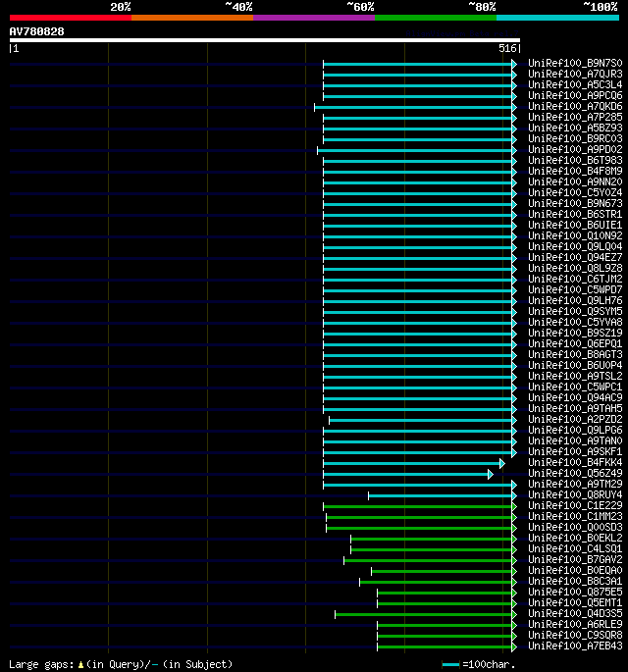Select the UniRef100_A7P285 label
The height and width of the screenshot is (672, 628).
click(575, 118)
